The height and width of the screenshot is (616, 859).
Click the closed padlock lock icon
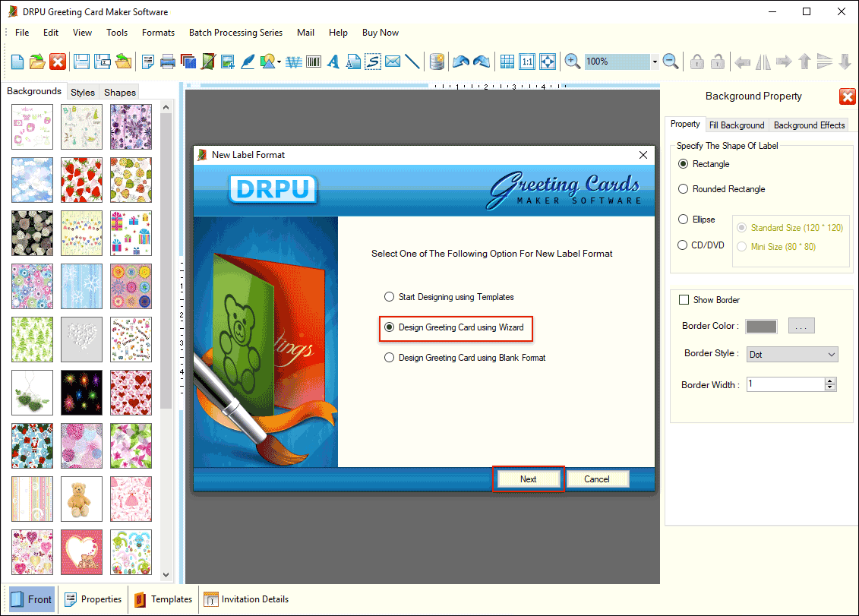[x=696, y=62]
